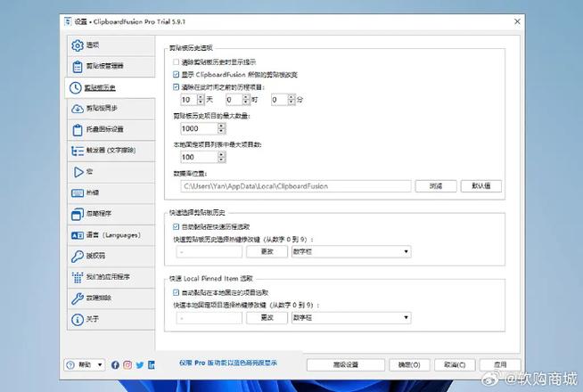Switch to the 语言 (Languages) tab
The width and height of the screenshot is (583, 392).
point(111,235)
